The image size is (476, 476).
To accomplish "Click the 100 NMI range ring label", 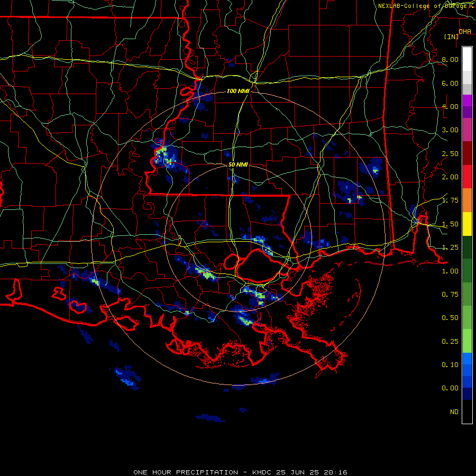I will click(239, 91).
